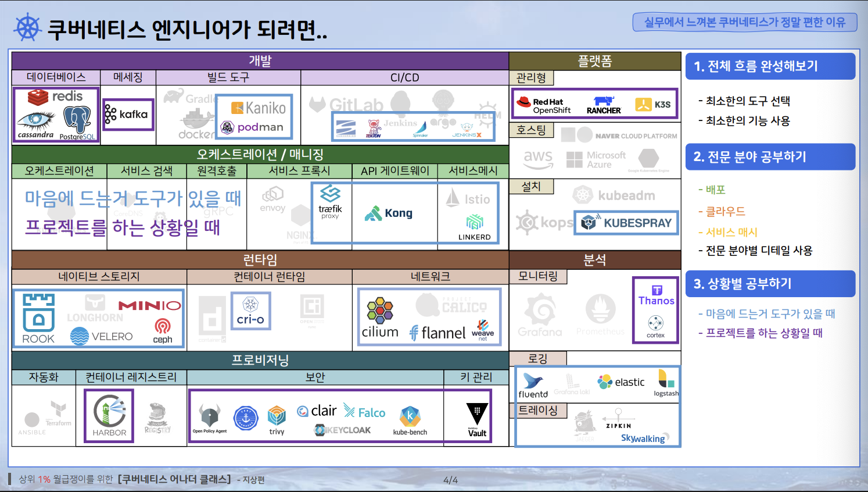
Task: Select the Falco logo
Action: pos(364,411)
